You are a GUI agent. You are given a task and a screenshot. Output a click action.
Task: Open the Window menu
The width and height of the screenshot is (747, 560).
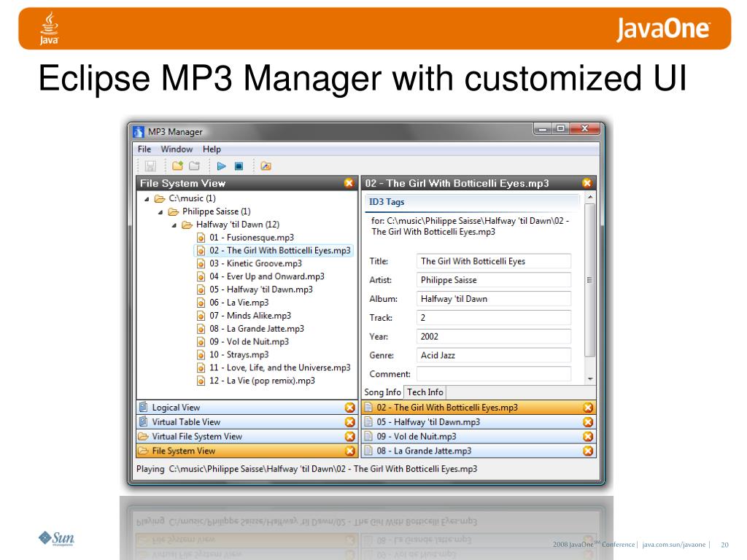tap(177, 149)
